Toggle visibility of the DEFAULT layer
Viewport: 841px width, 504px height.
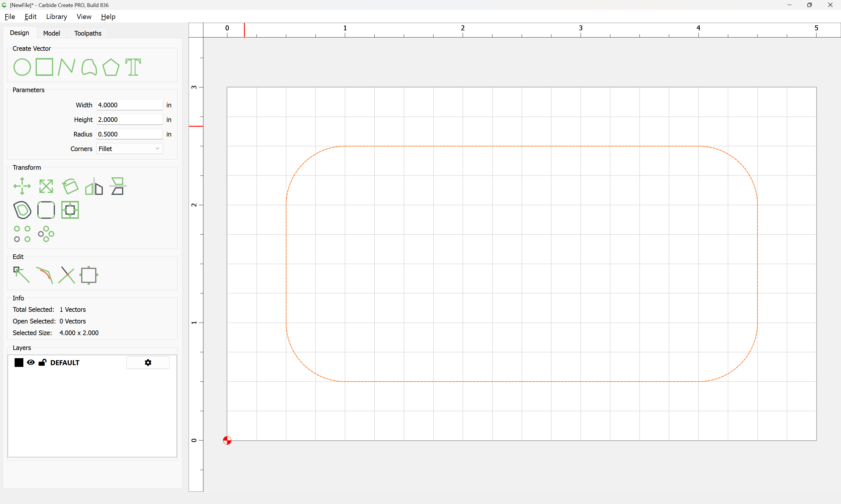tap(31, 362)
